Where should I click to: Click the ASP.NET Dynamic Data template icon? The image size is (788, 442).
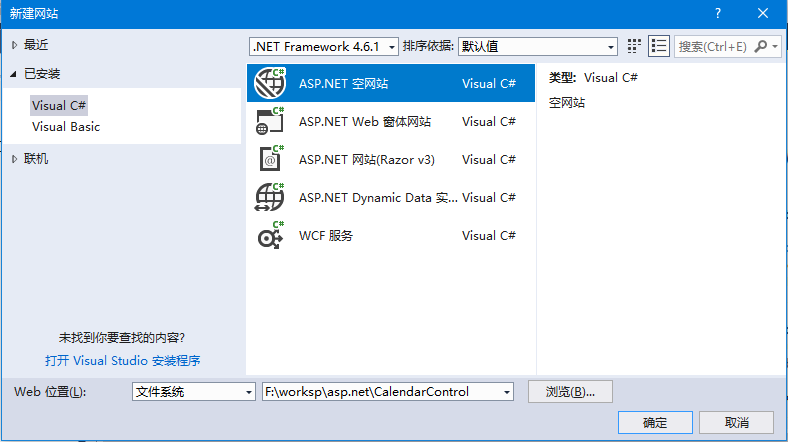click(270, 197)
